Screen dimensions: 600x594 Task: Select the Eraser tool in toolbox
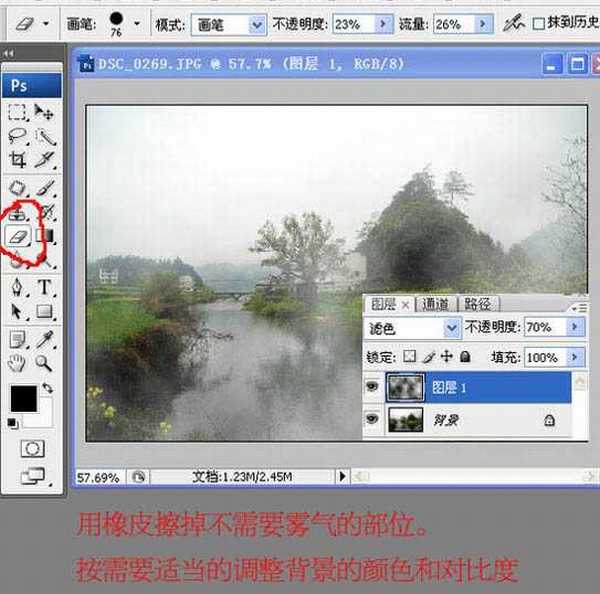tap(18, 236)
